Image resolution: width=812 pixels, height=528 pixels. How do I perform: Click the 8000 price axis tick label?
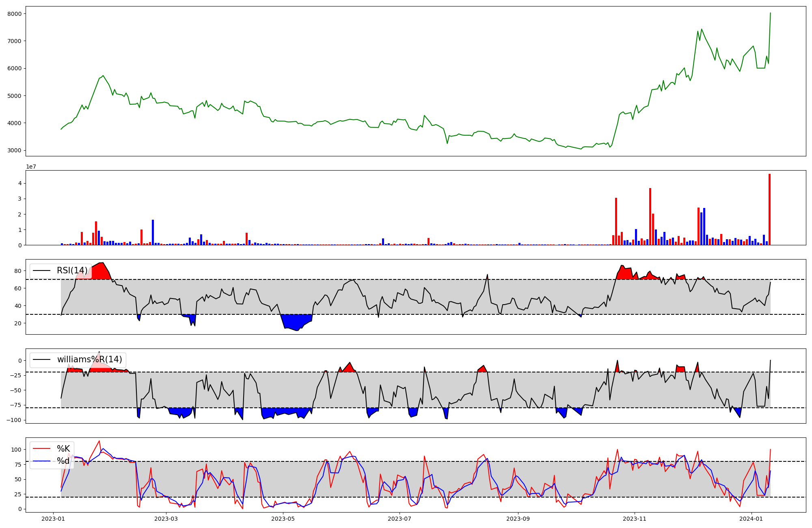pos(15,14)
